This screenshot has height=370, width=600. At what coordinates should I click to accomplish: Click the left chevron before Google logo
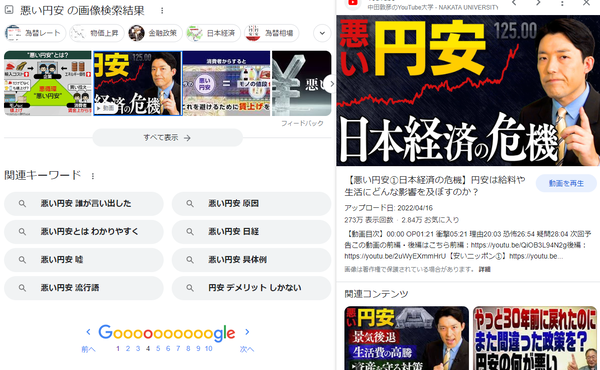88,332
